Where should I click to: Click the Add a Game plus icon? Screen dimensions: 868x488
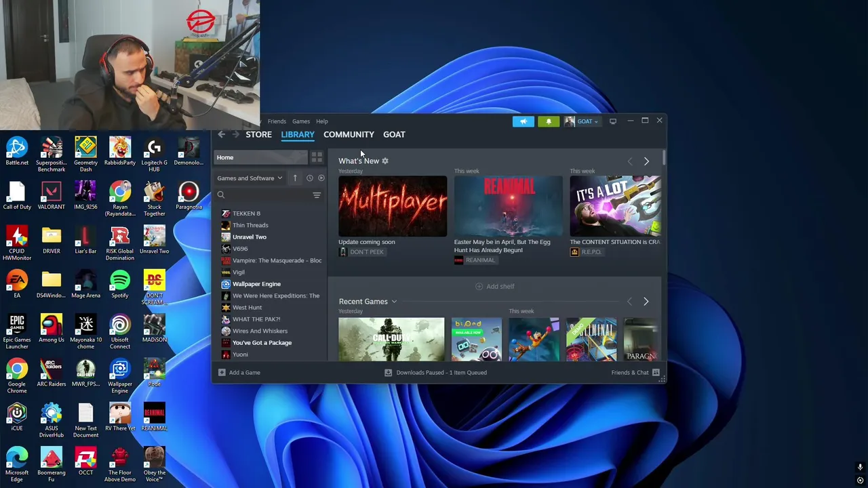[x=222, y=372]
